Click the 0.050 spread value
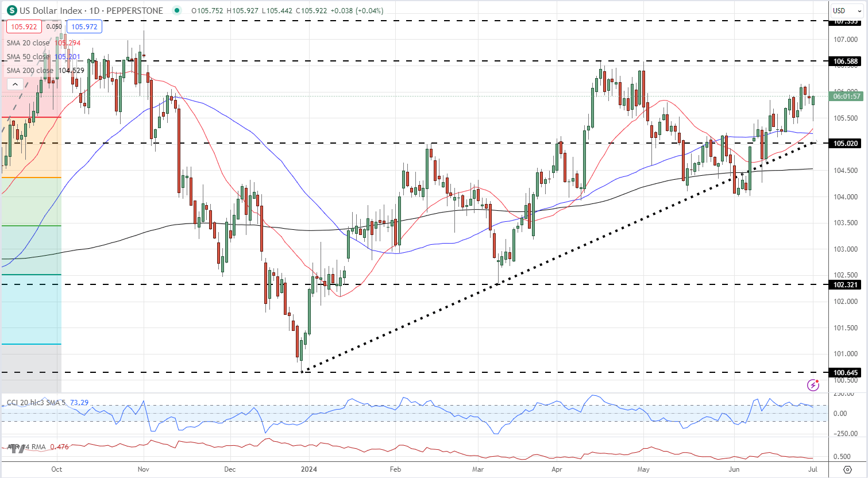The image size is (868, 478). [x=54, y=26]
